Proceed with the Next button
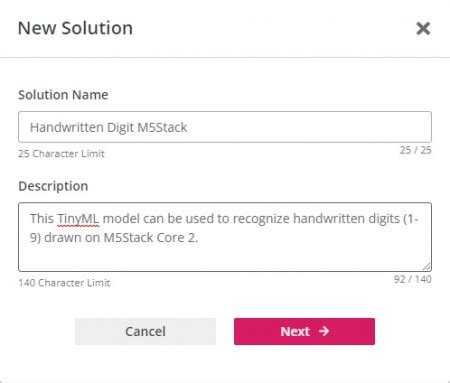The image size is (450, 383). click(304, 331)
